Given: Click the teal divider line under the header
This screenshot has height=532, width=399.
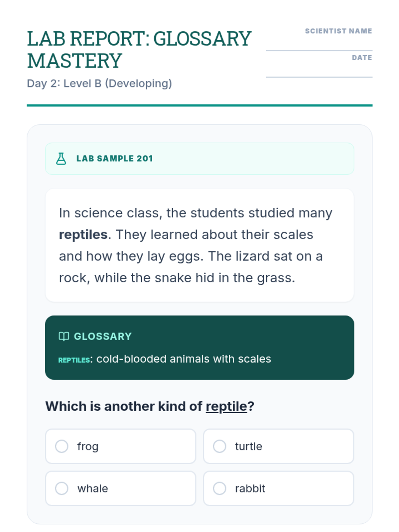Looking at the screenshot, I should 199,105.
